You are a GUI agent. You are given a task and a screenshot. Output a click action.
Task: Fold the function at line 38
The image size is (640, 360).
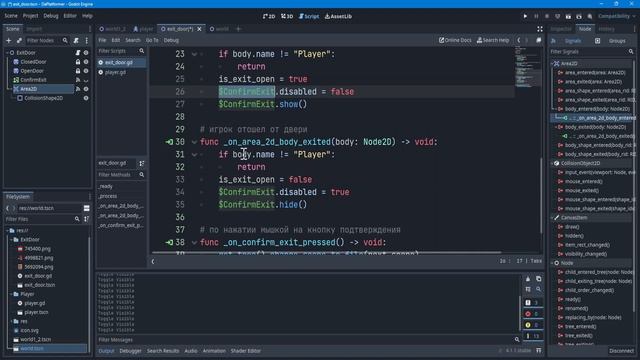(194, 242)
